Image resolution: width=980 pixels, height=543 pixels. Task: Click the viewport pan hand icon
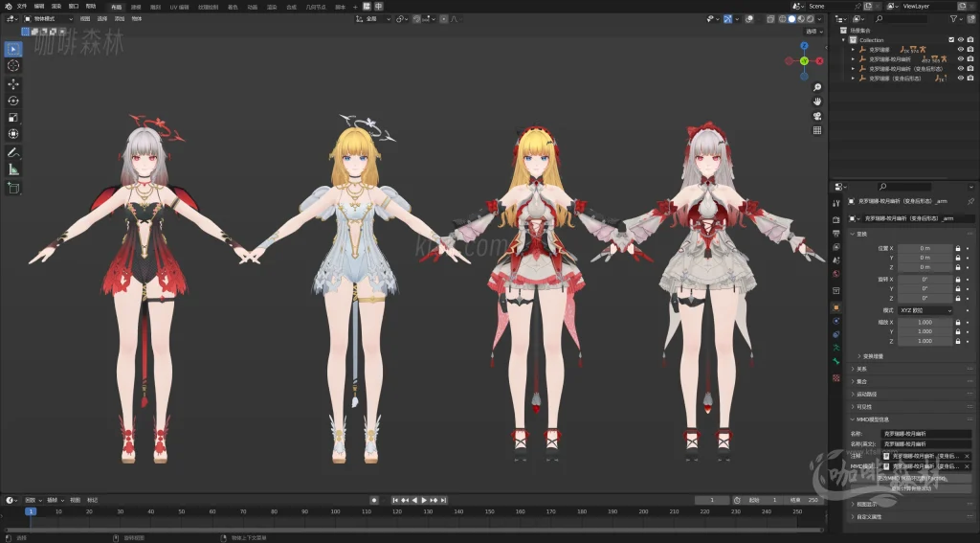(x=817, y=102)
